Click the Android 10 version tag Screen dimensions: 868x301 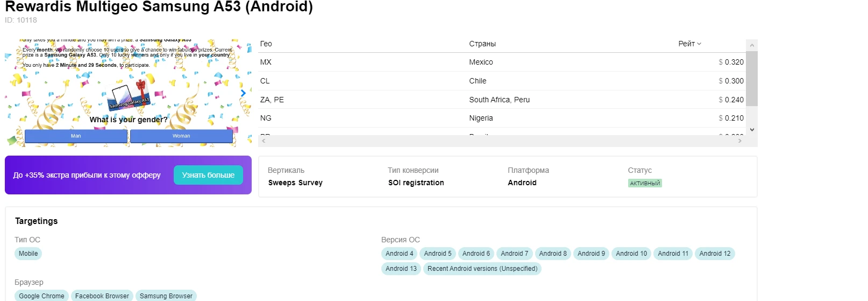point(631,254)
